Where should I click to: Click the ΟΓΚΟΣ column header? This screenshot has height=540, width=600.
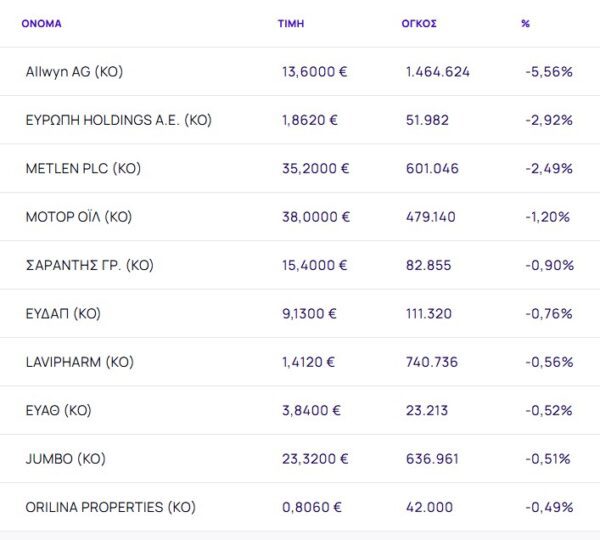click(419, 23)
